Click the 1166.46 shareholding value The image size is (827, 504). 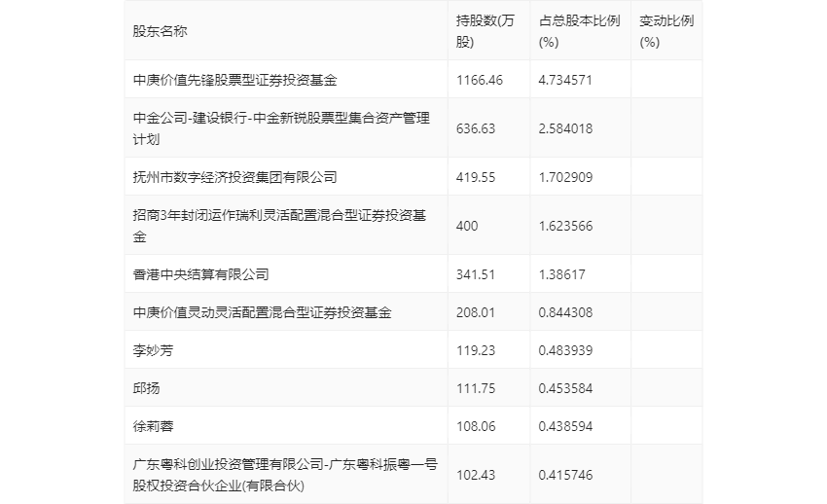(x=480, y=80)
